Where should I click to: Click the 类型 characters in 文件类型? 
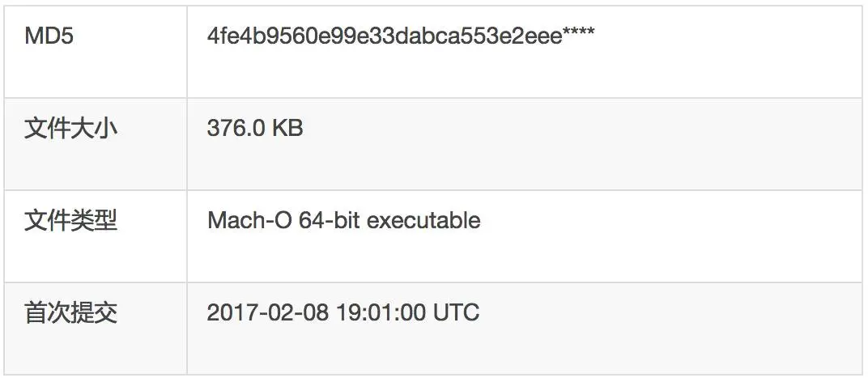point(94,220)
